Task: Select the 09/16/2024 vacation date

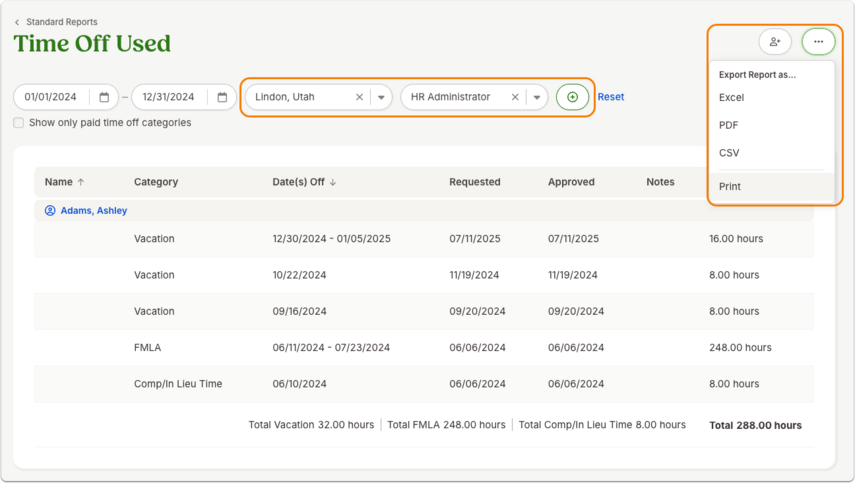Action: click(x=299, y=311)
